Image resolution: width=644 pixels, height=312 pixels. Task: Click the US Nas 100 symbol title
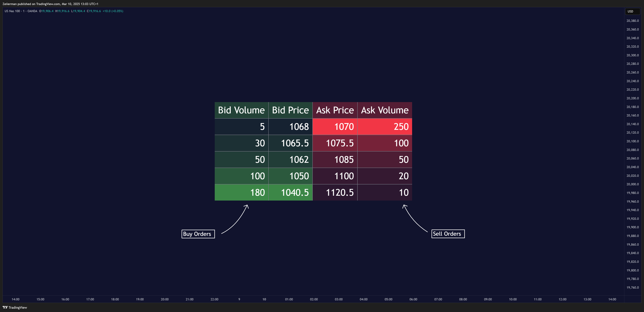pyautogui.click(x=12, y=11)
